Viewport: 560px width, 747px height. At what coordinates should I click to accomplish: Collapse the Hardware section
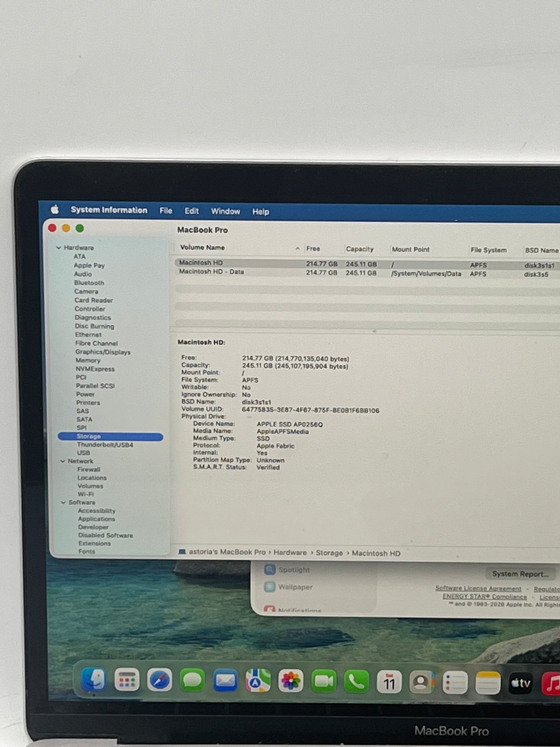[x=59, y=247]
